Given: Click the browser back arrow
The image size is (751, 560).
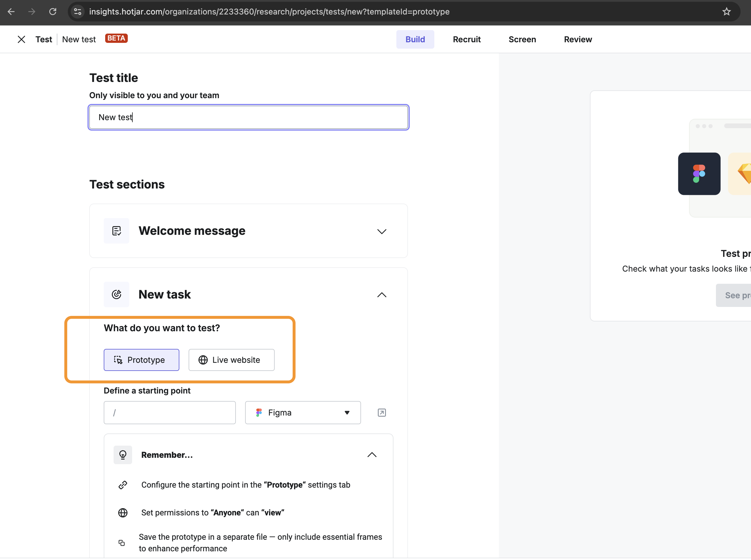Looking at the screenshot, I should 11,12.
